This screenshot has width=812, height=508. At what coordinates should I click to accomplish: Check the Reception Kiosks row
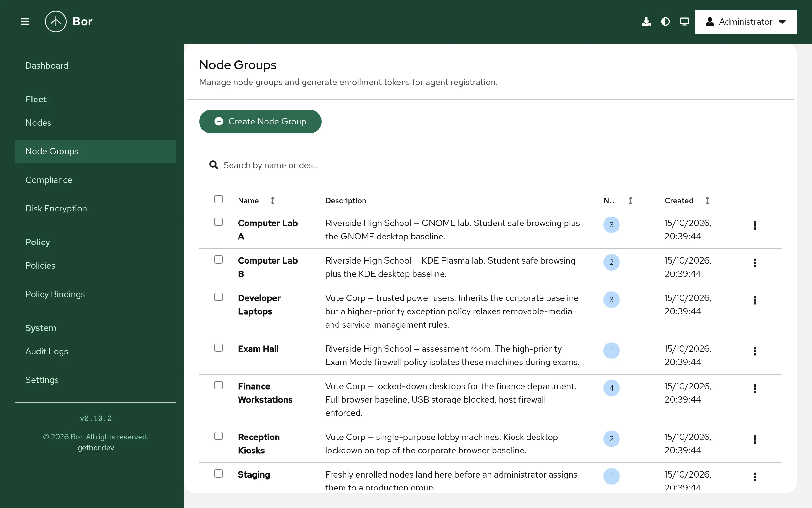[219, 436]
